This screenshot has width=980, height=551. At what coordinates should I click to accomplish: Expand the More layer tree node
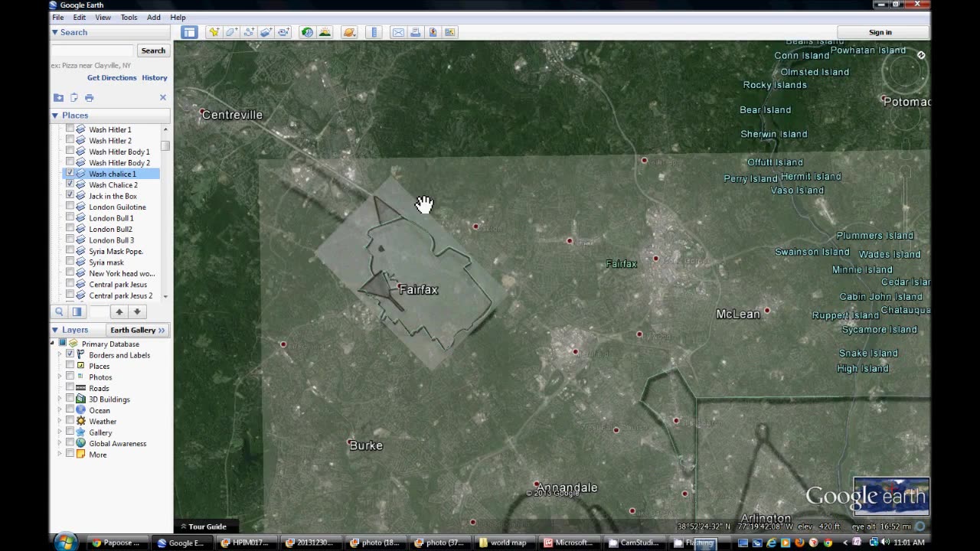(60, 455)
